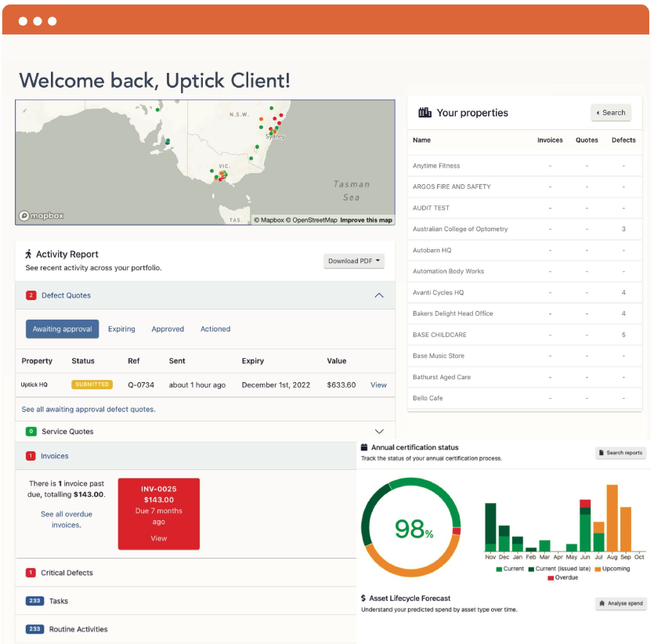Viewport: 654px width, 644px height.
Task: Open the Automation Body Works property
Action: (x=525, y=271)
